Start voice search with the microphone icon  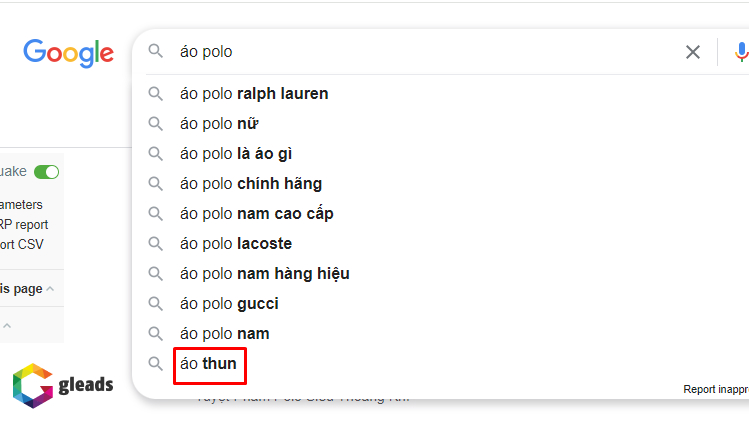tap(740, 52)
